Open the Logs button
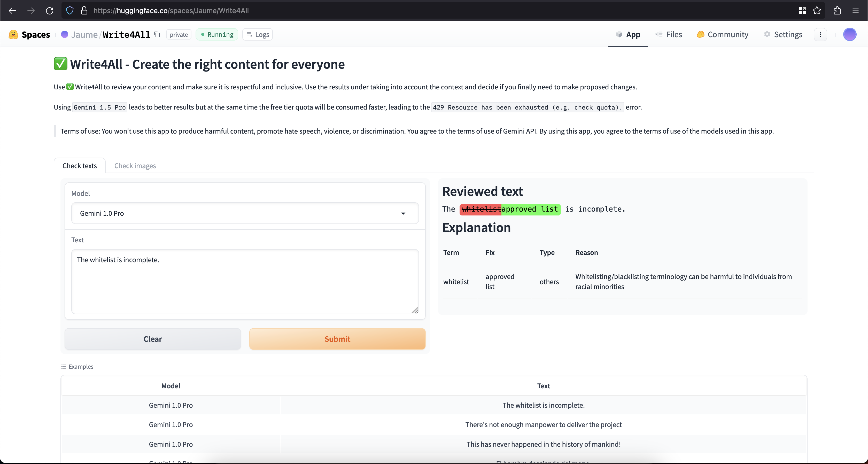868x464 pixels. coord(258,34)
